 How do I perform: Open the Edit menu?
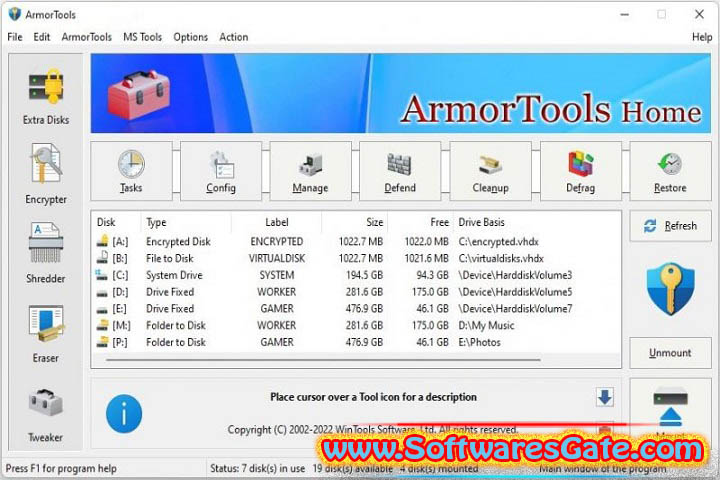[41, 37]
